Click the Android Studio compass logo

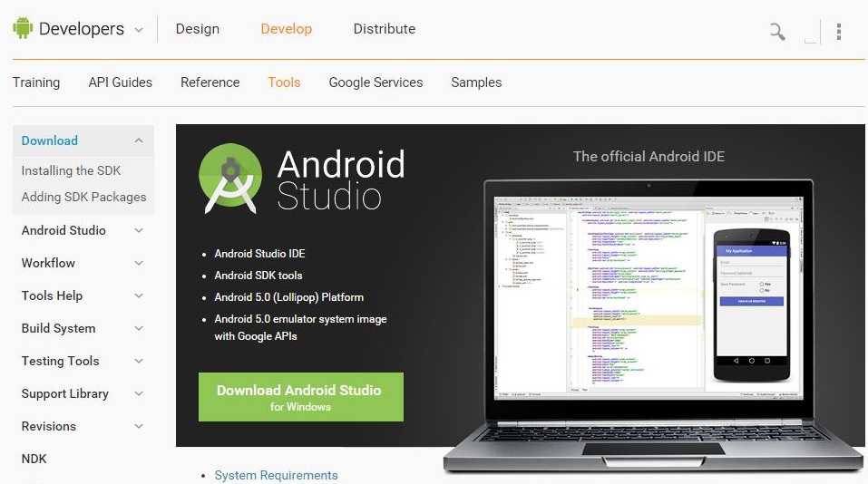[x=229, y=179]
